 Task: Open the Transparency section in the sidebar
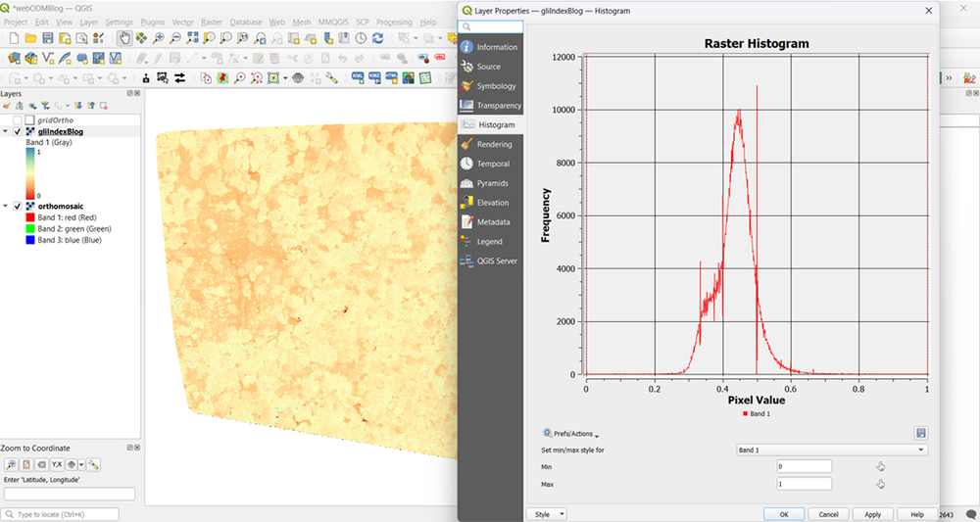498,106
